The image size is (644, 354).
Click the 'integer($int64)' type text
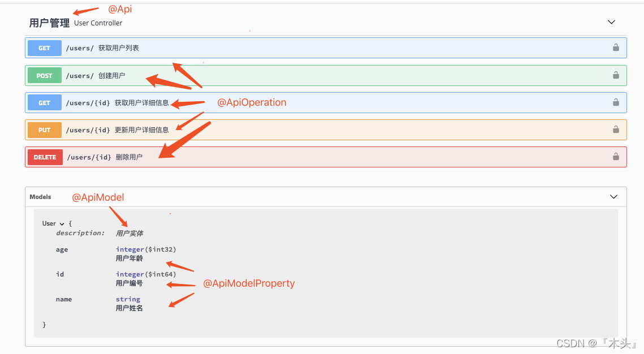tap(146, 274)
